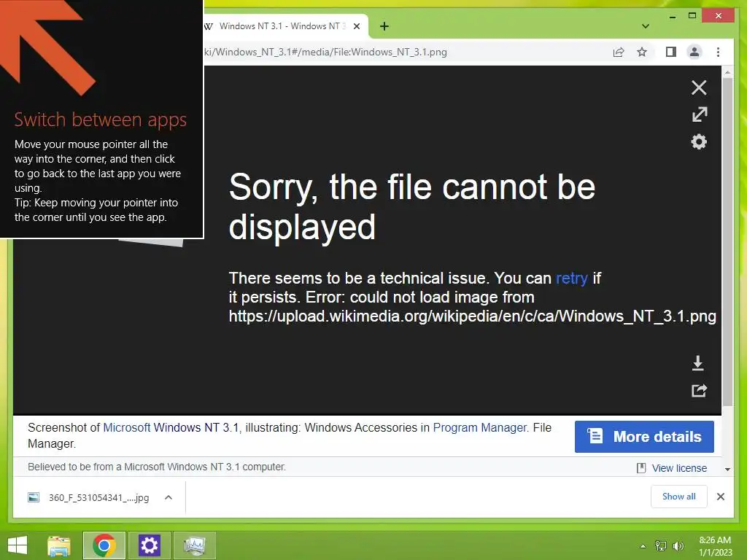Image resolution: width=747 pixels, height=560 pixels.
Task: Switch to Chrome in the taskbar
Action: 104,545
